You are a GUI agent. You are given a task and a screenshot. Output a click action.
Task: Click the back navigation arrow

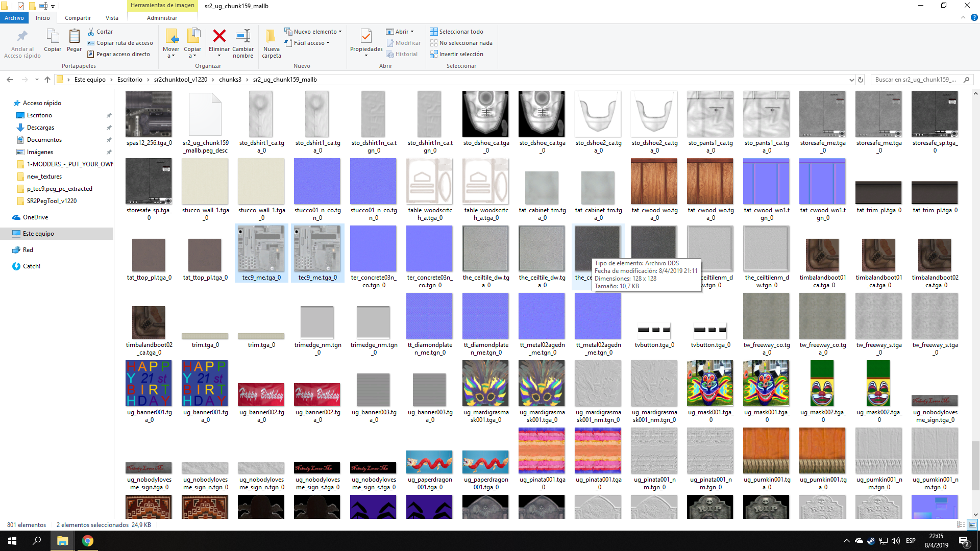click(10, 80)
